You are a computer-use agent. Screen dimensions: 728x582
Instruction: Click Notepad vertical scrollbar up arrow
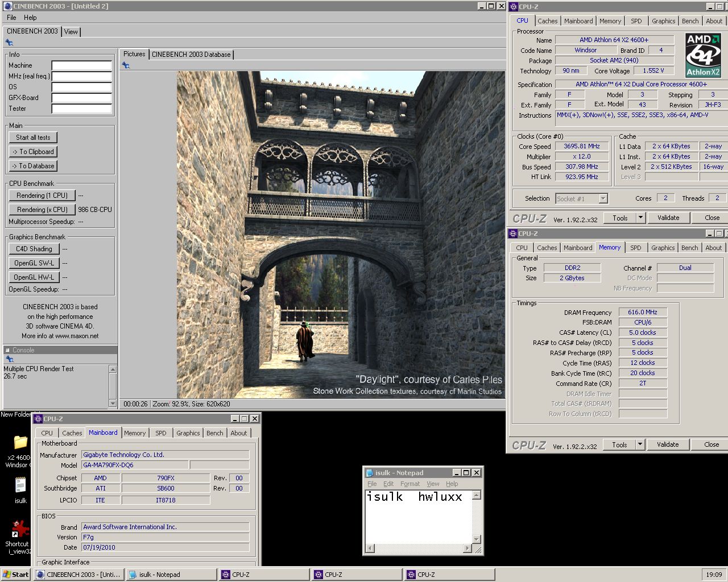[x=477, y=495]
